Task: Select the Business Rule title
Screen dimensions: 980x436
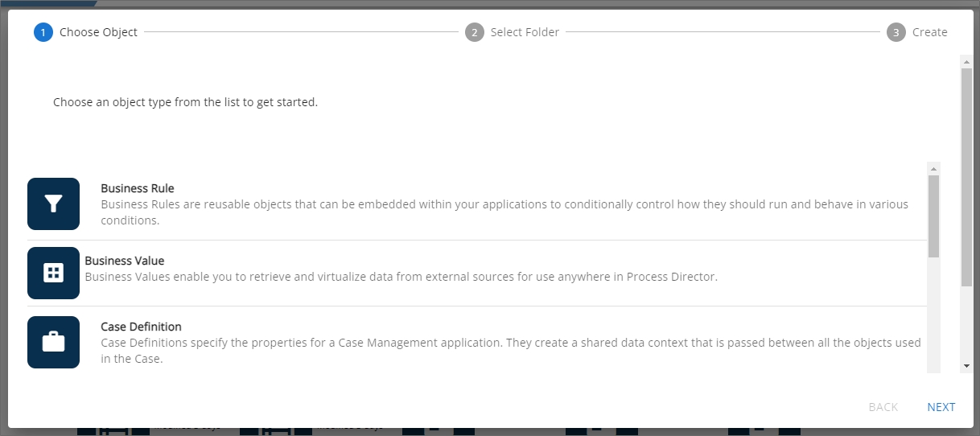Action: pos(138,188)
